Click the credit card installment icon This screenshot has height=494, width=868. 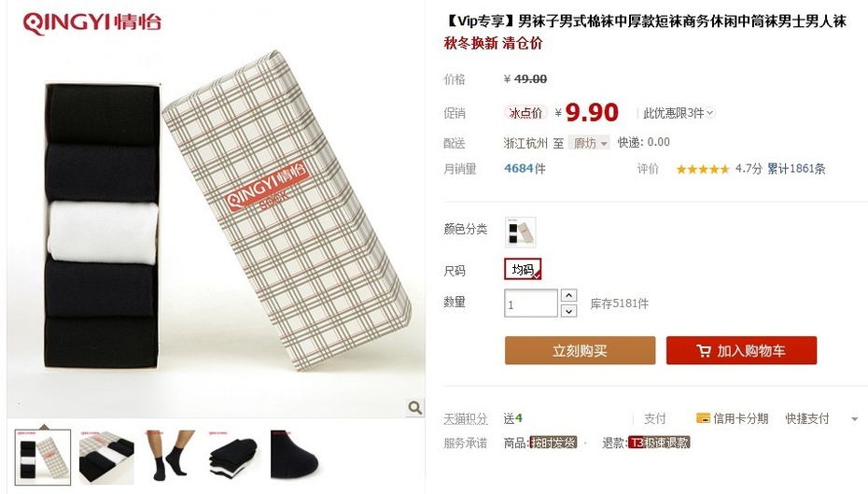(x=703, y=418)
